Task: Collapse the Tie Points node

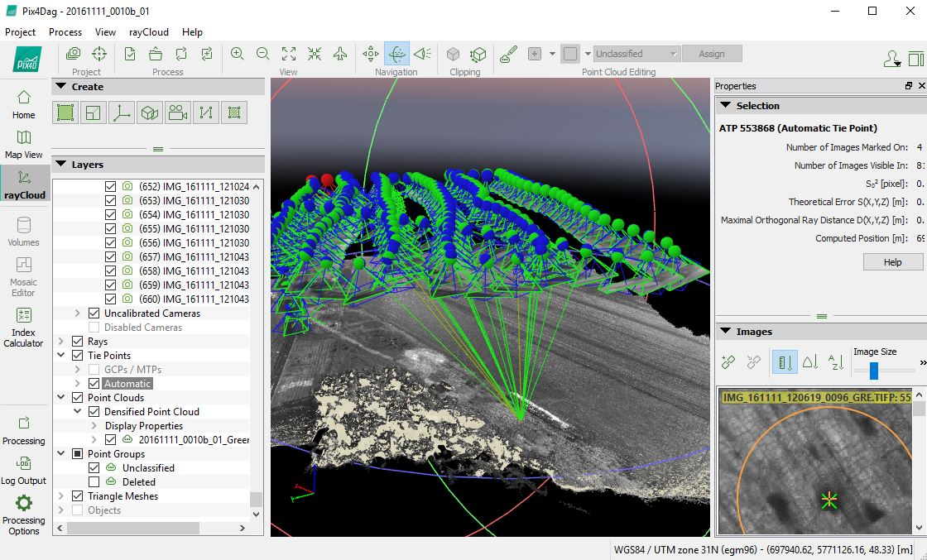Action: [x=61, y=355]
